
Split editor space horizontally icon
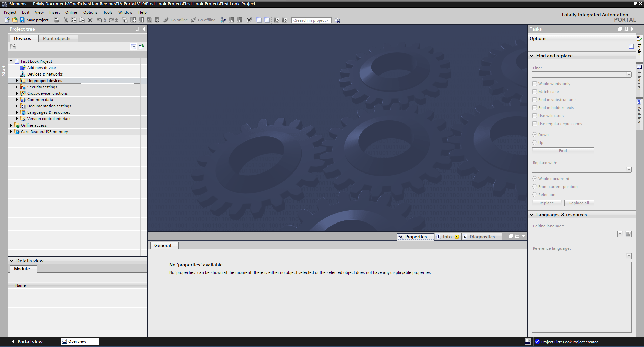259,20
